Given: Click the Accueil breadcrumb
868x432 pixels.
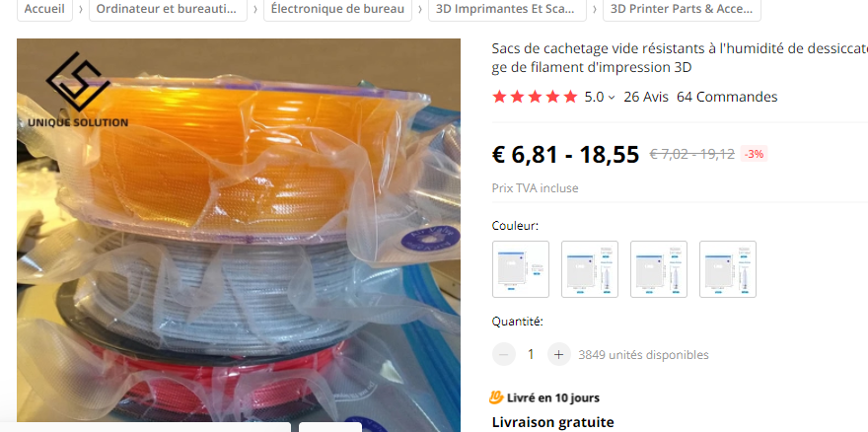Looking at the screenshot, I should point(44,10).
